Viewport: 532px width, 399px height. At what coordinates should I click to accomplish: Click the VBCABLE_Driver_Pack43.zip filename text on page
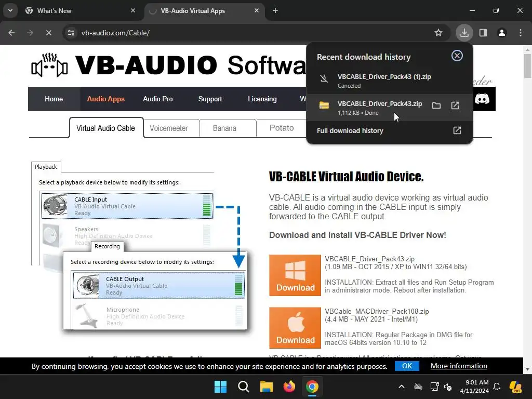tap(369, 259)
